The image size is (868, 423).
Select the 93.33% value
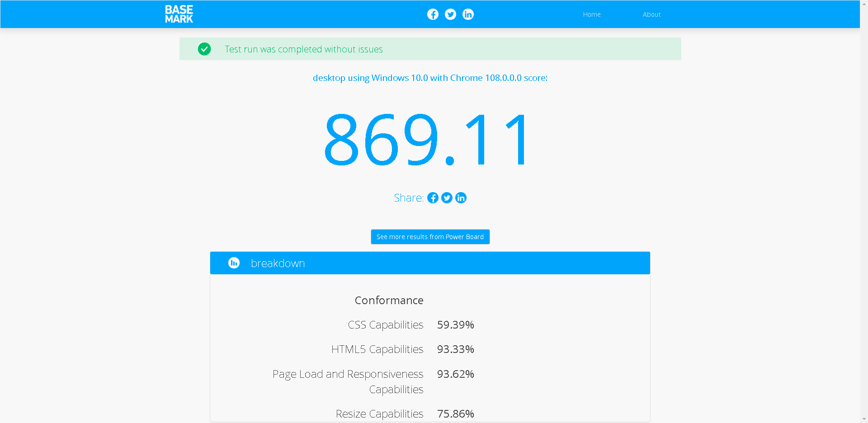pos(455,349)
